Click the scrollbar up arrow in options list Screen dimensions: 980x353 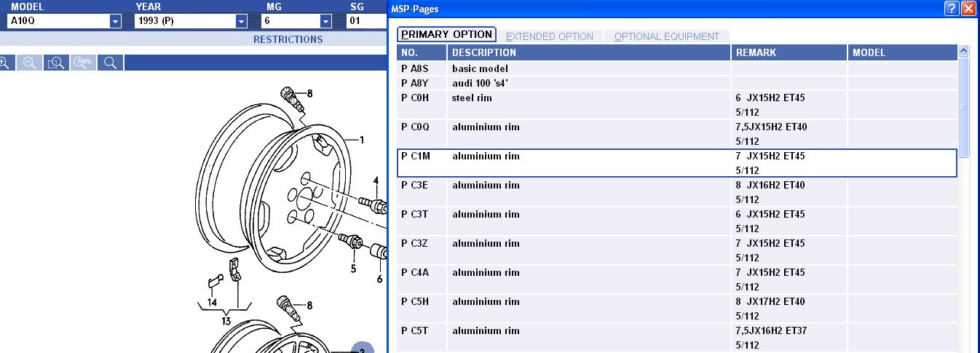(x=964, y=51)
